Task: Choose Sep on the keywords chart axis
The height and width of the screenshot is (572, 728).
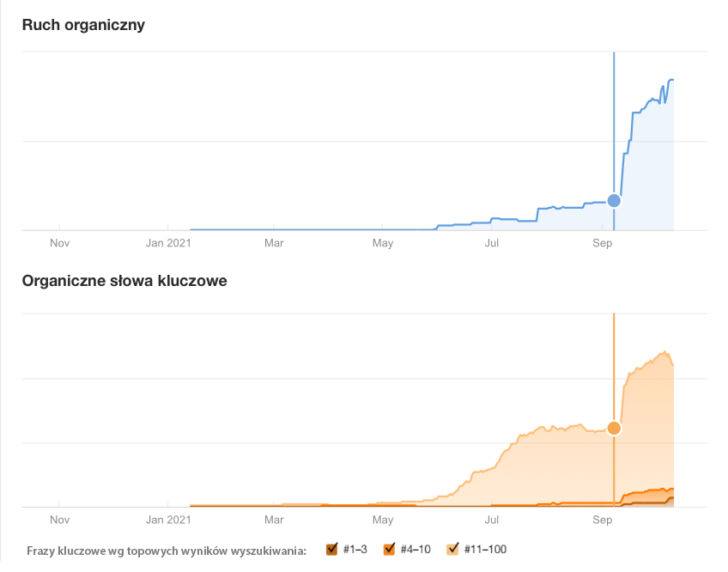Action: tap(602, 520)
